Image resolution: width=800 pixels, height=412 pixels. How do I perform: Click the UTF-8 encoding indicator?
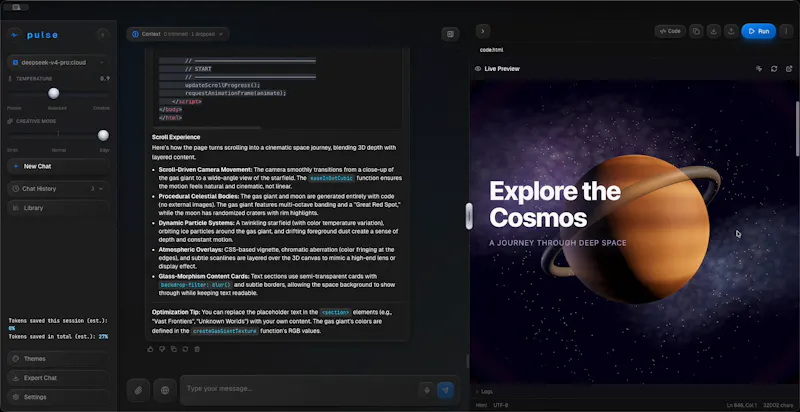(x=501, y=405)
